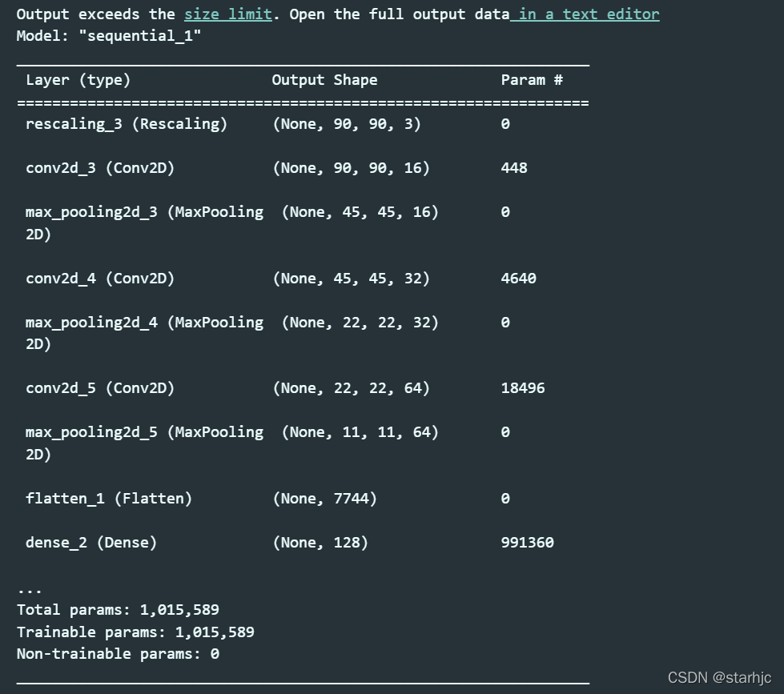784x694 pixels.
Task: Select the Model "sequential_1" title text
Action: [109, 36]
